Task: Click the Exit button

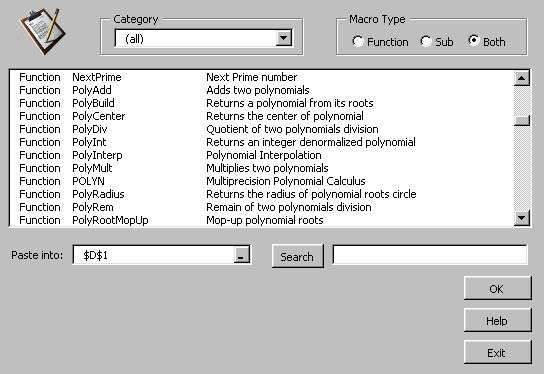Action: (x=497, y=352)
